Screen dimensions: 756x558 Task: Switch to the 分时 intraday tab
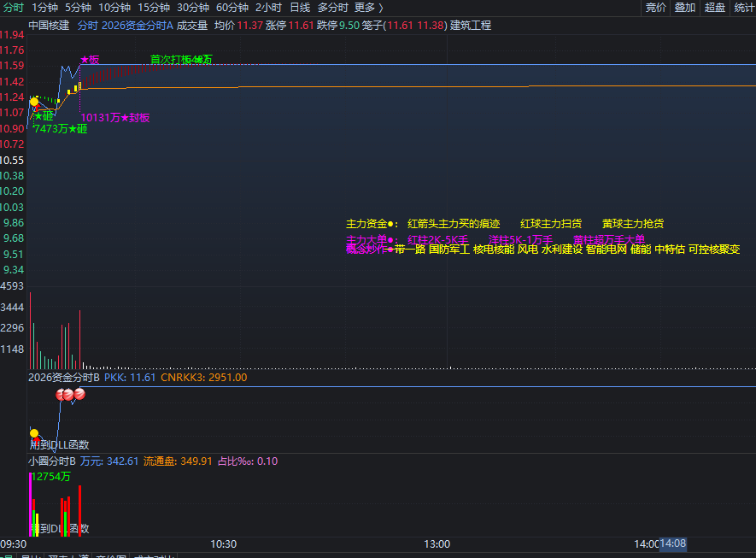tap(14, 8)
